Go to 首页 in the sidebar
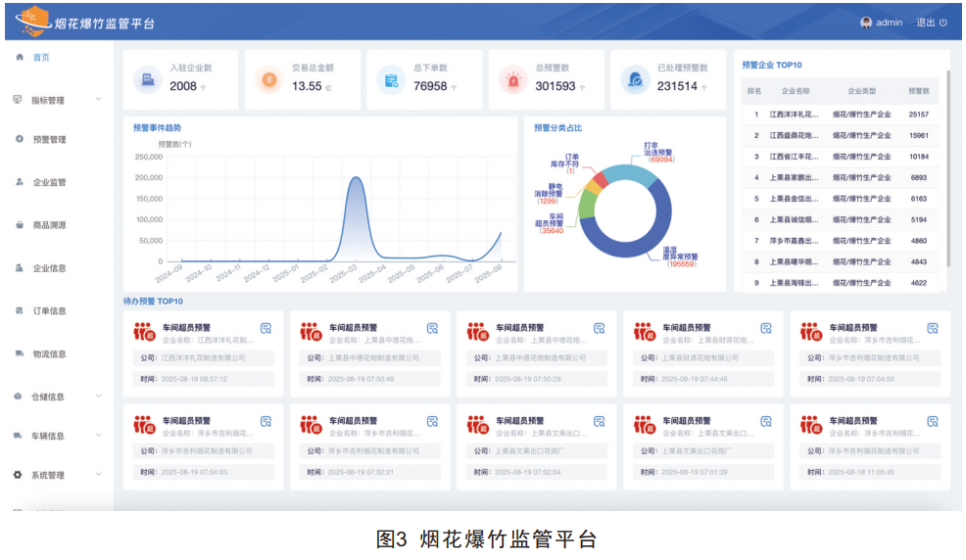 40,58
